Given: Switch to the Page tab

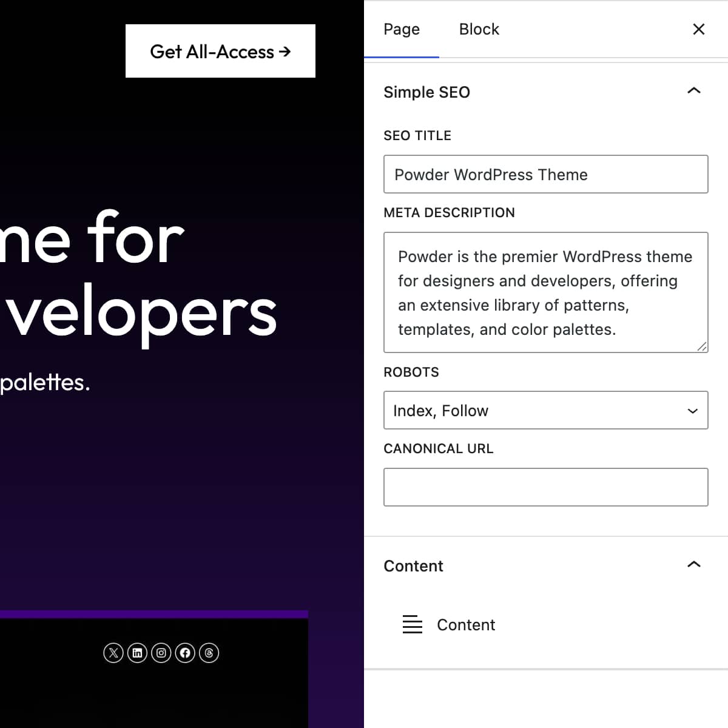Looking at the screenshot, I should [402, 29].
